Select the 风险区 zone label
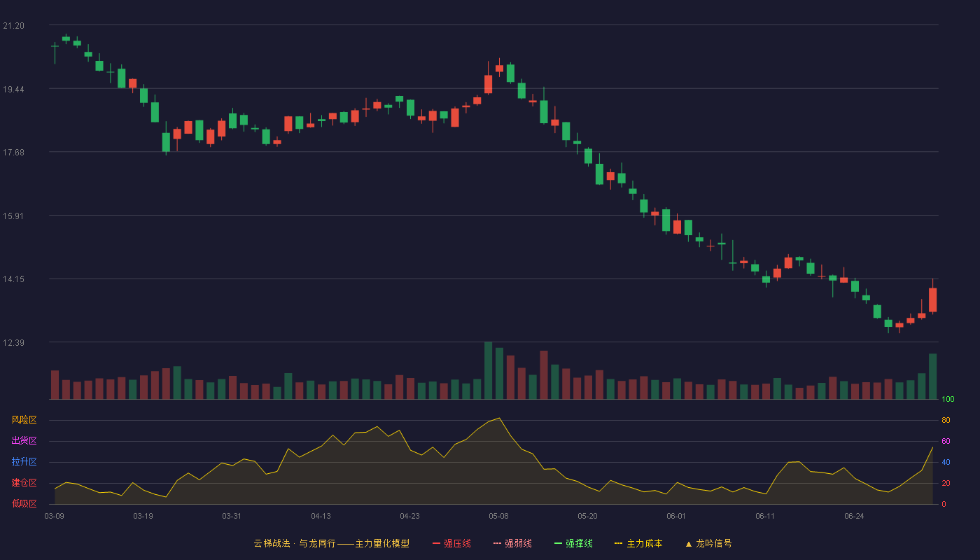This screenshot has height=560, width=980. tap(24, 420)
